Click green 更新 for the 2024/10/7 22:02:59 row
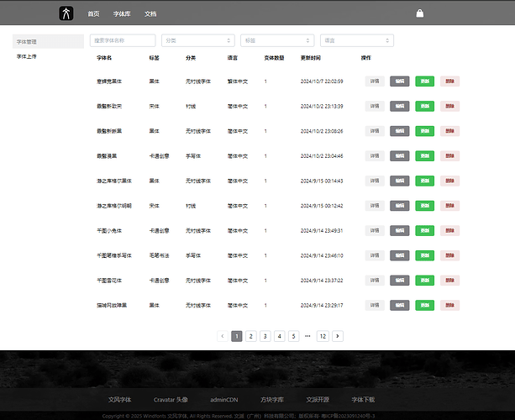515x420 pixels. pyautogui.click(x=424, y=81)
